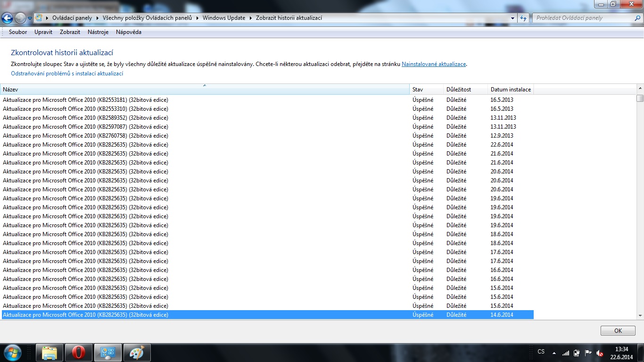The image size is (644, 362).
Task: Click the OK button
Action: (x=618, y=331)
